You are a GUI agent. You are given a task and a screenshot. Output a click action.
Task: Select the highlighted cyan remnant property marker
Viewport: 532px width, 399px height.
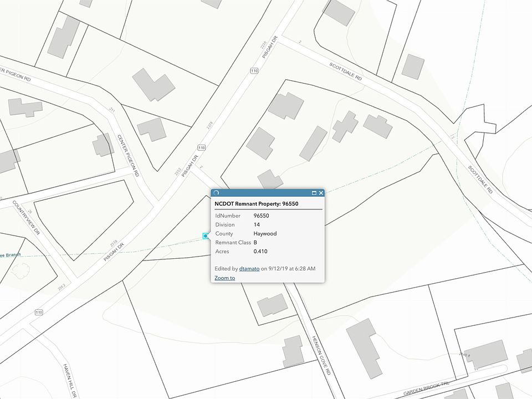[206, 236]
